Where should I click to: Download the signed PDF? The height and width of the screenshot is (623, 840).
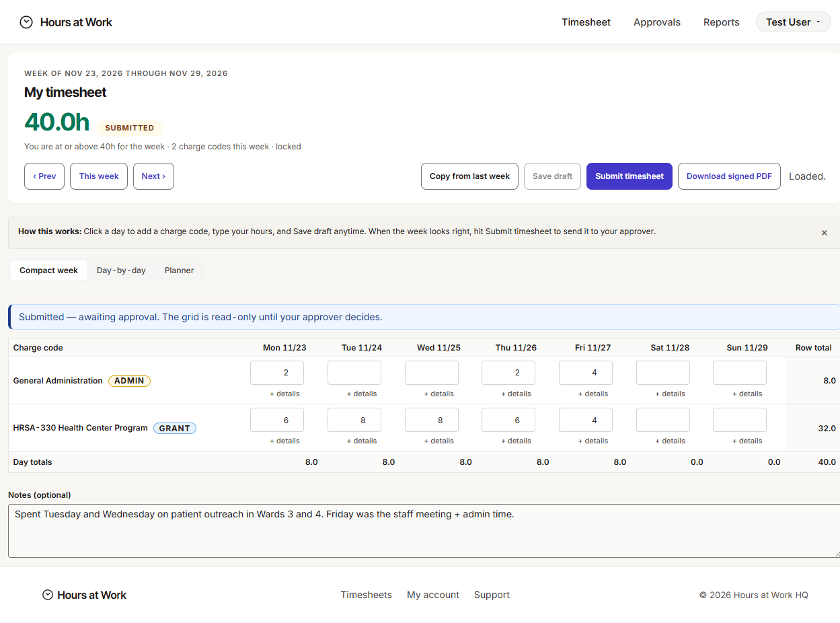pyautogui.click(x=729, y=176)
